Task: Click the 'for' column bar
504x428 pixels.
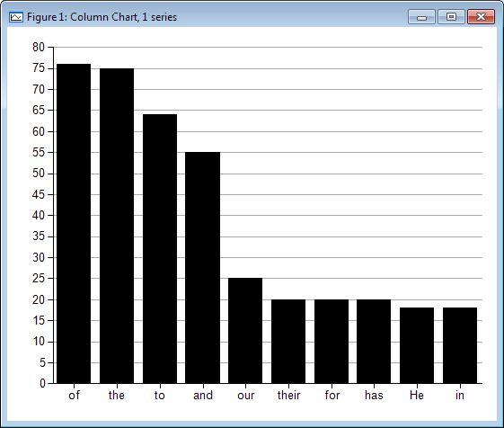Action: coord(332,342)
